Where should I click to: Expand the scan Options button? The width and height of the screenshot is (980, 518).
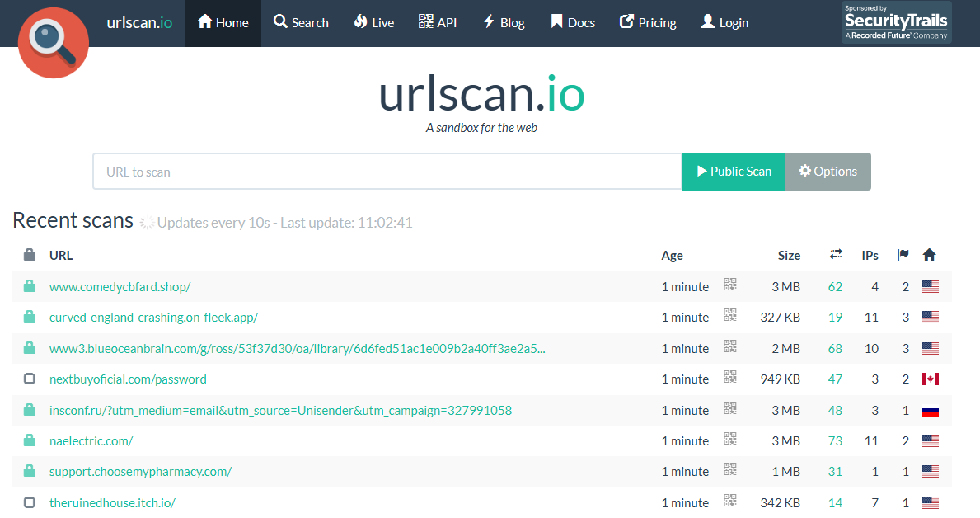(x=828, y=172)
